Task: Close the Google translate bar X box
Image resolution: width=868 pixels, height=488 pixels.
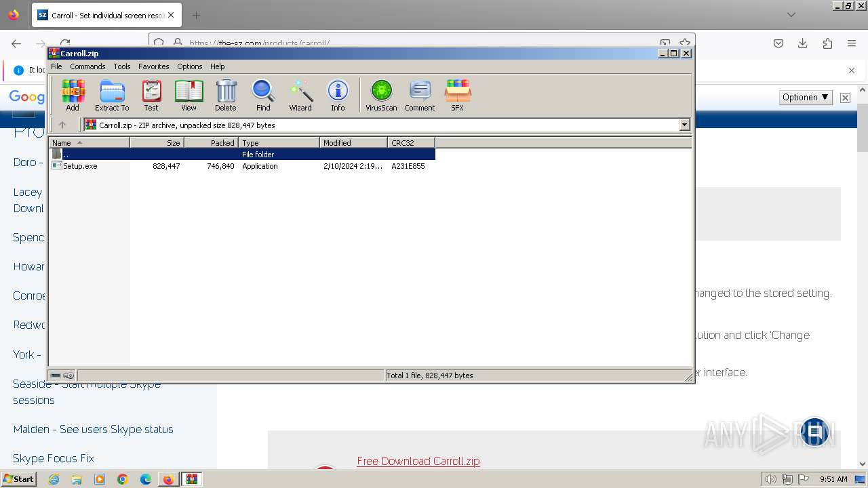Action: click(845, 98)
